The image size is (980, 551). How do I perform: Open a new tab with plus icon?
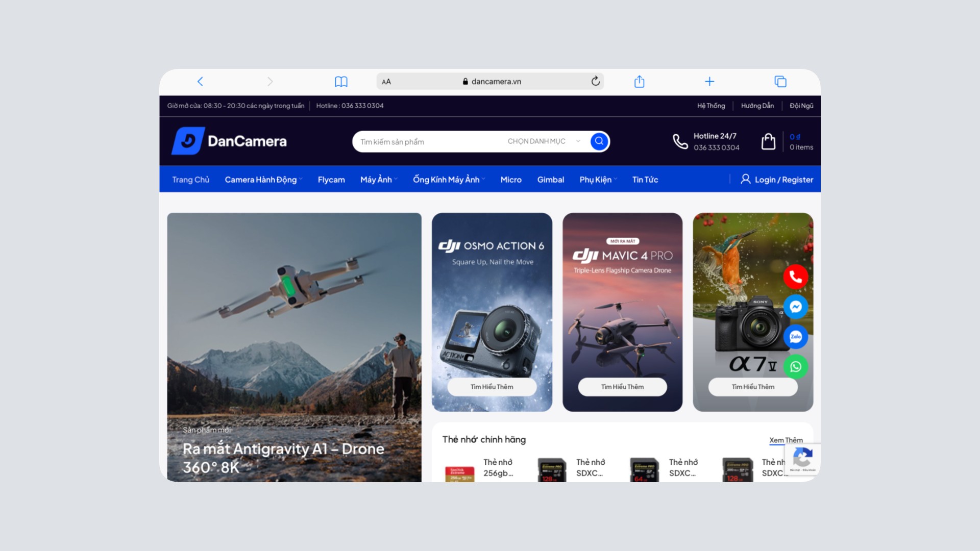pyautogui.click(x=709, y=82)
